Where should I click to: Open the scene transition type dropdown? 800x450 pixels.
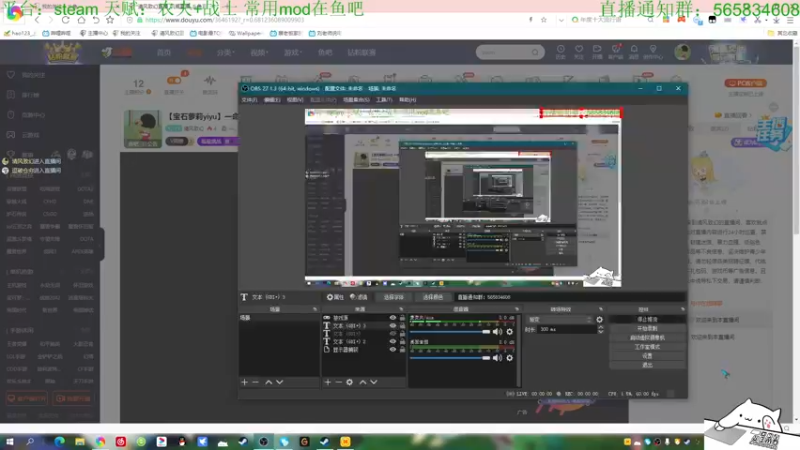[x=559, y=319]
